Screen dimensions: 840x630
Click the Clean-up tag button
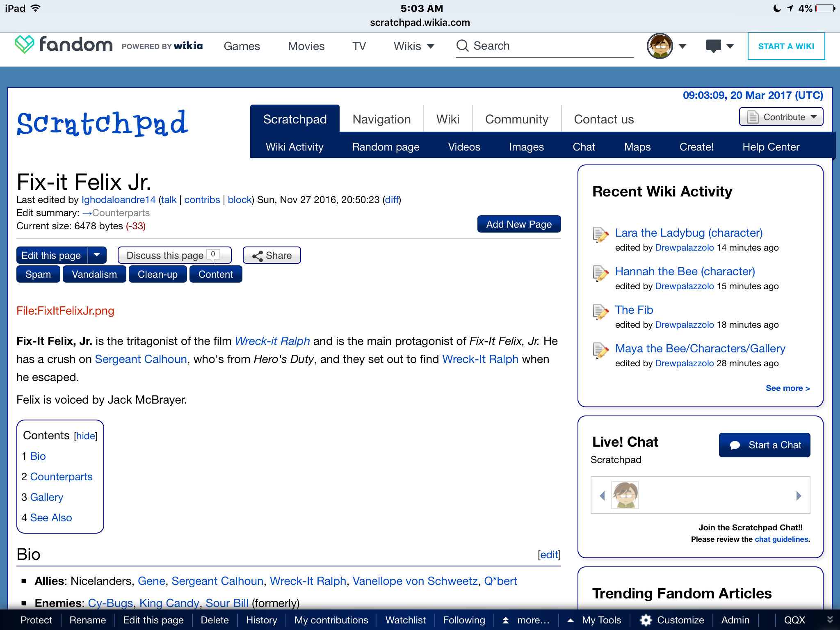[x=157, y=274]
